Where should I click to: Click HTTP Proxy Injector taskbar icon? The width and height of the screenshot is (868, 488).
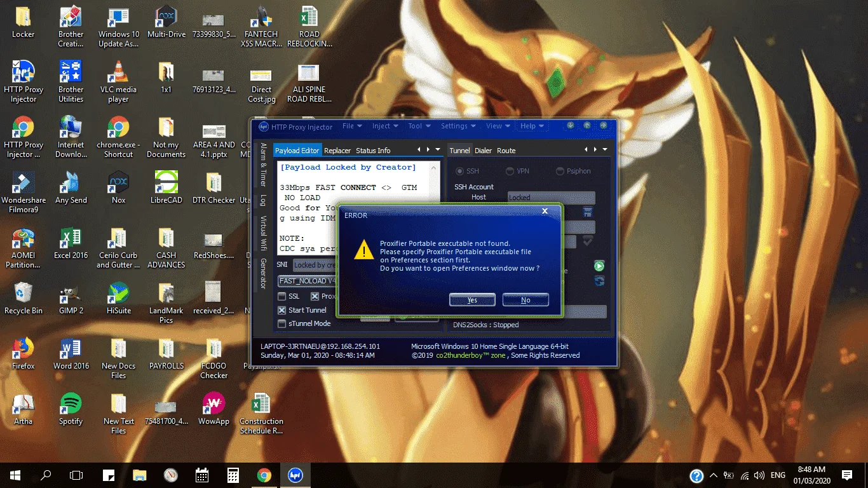point(295,475)
